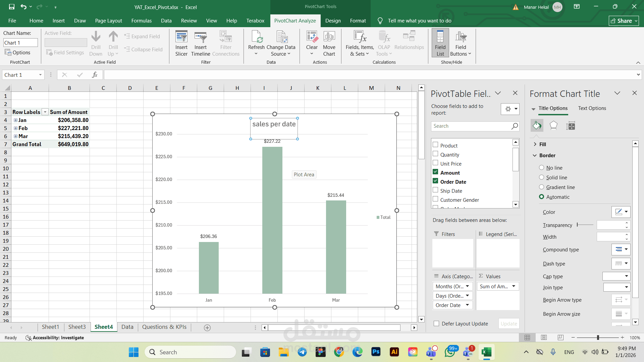
Task: Select the Solid line radio button
Action: tap(541, 177)
